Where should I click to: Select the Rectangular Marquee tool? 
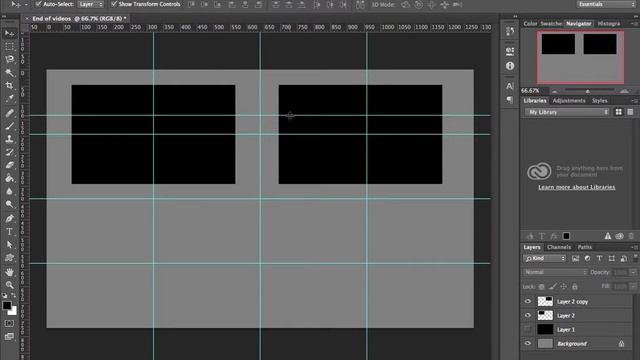pos(9,47)
